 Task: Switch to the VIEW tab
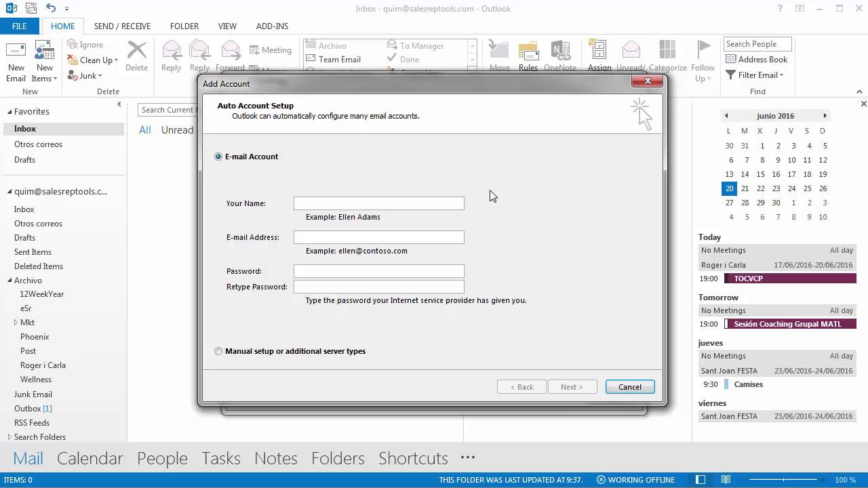click(x=227, y=26)
